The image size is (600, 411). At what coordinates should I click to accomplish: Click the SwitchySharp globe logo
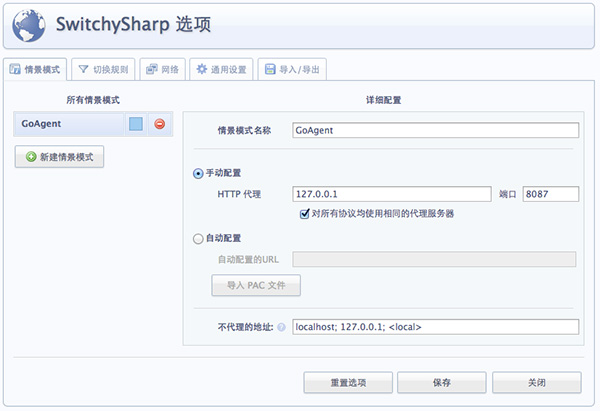(29, 26)
